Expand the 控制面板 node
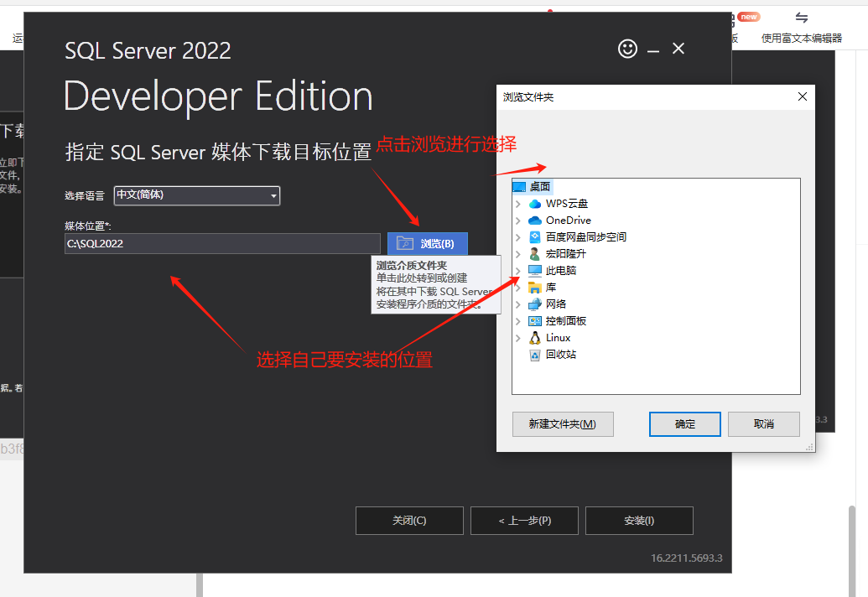 [x=518, y=321]
